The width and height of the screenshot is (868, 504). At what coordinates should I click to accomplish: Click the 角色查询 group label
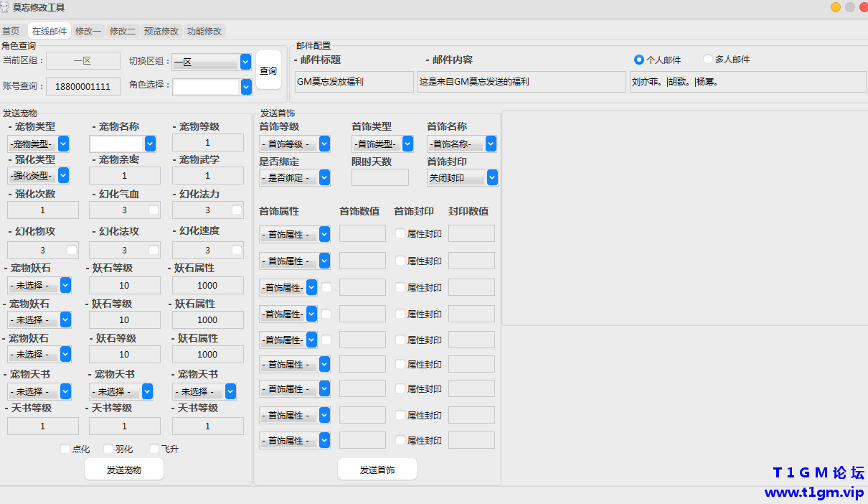tap(19, 46)
